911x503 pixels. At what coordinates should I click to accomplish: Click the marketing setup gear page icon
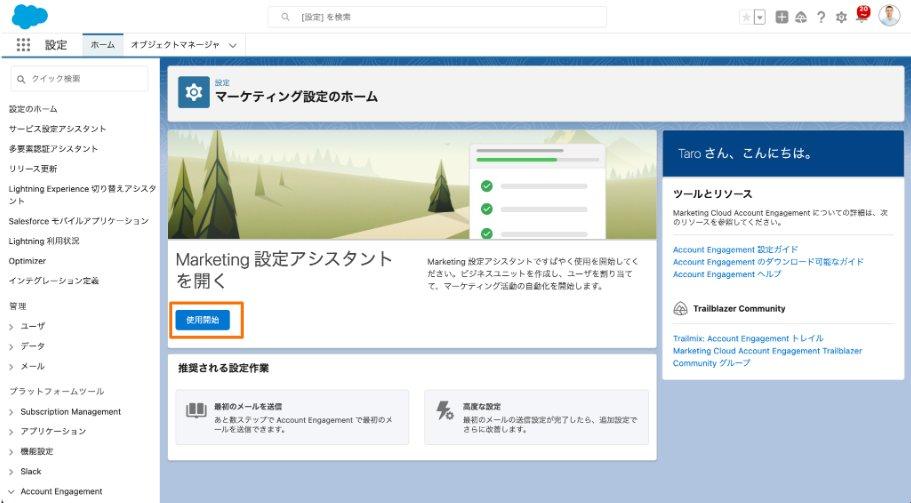coord(193,92)
